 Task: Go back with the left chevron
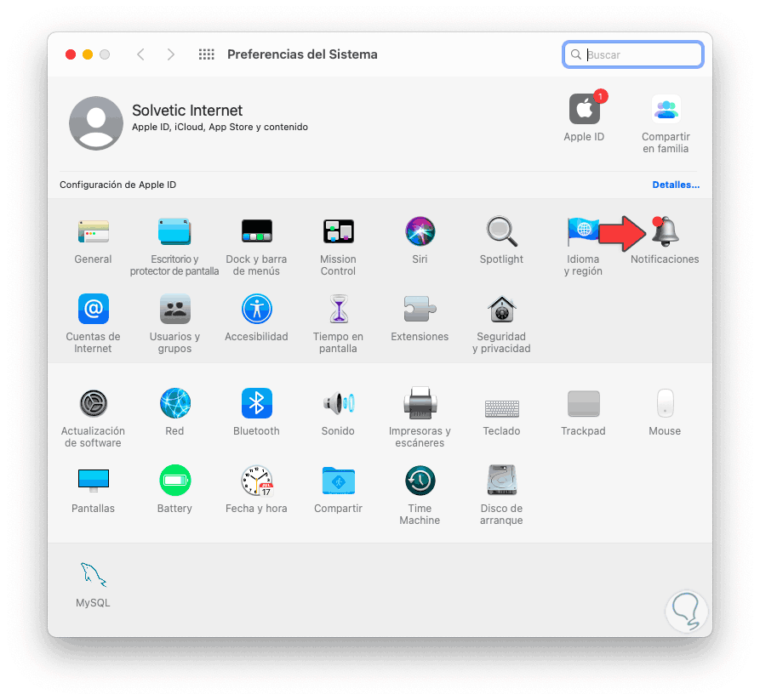tap(140, 54)
